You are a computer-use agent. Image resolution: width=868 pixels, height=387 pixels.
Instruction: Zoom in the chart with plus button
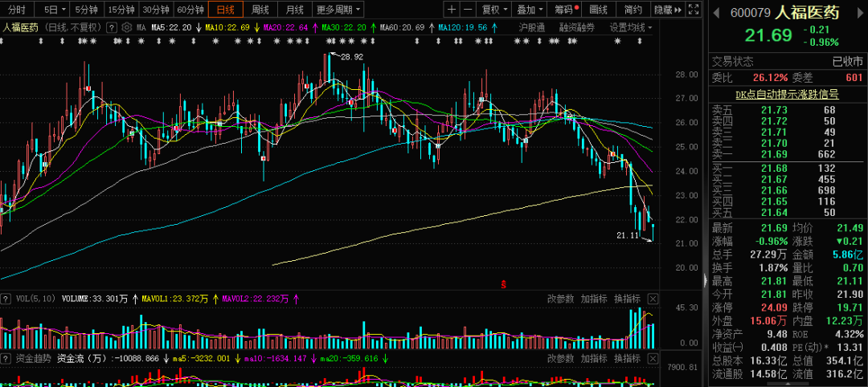(452, 10)
